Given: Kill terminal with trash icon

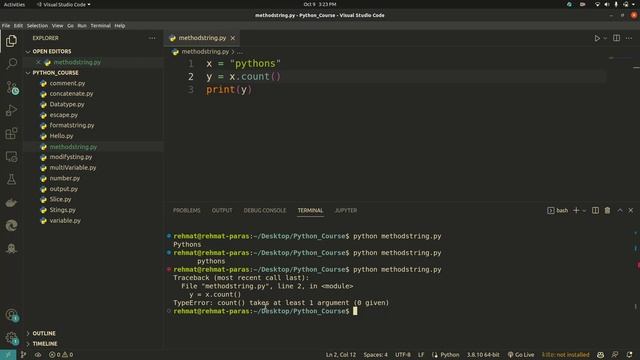Looking at the screenshot, I should (607, 210).
